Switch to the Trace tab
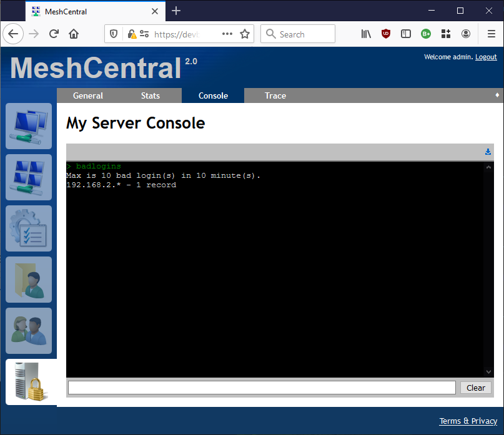The height and width of the screenshot is (435, 504). 275,95
